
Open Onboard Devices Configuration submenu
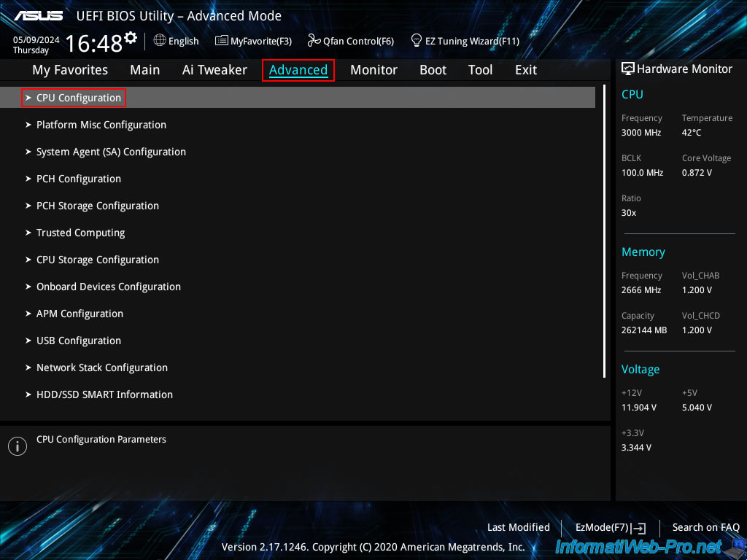[x=108, y=287]
